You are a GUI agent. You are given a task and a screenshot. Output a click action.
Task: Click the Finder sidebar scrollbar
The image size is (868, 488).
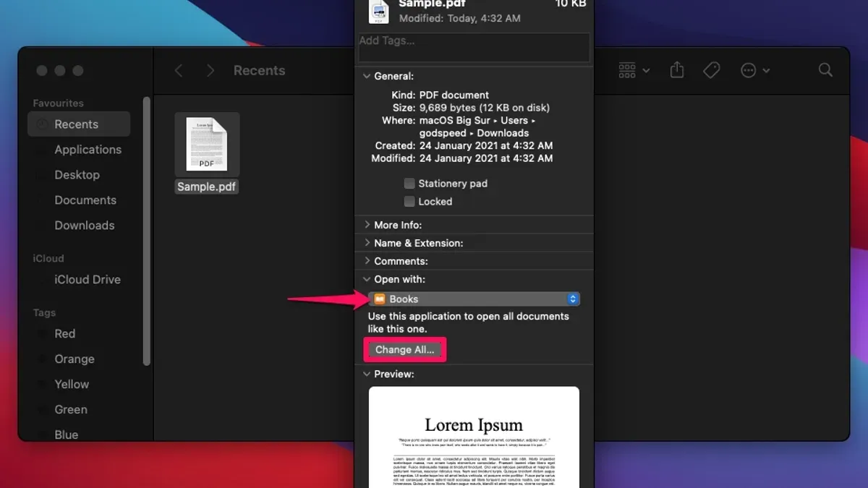point(147,230)
